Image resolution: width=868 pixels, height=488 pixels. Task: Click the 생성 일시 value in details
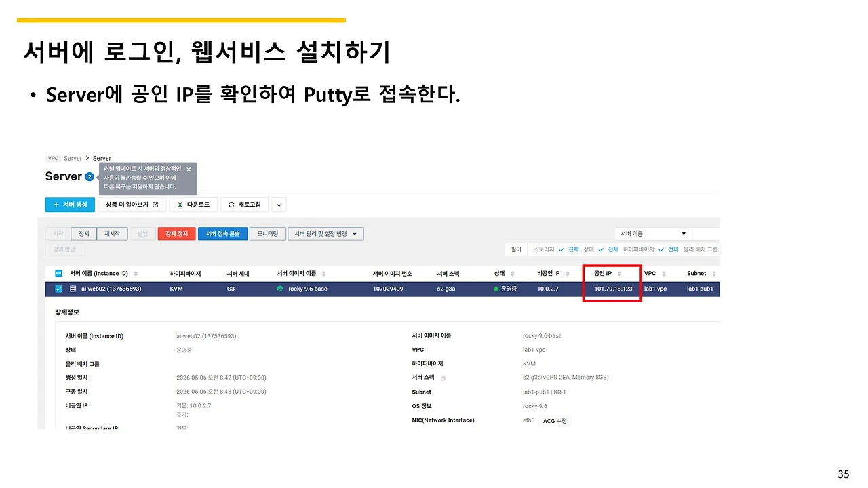tap(221, 378)
